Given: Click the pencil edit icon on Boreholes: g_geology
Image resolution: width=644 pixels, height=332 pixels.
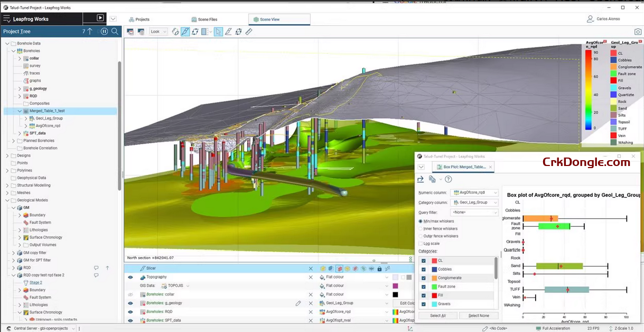Looking at the screenshot, I should 297,302.
